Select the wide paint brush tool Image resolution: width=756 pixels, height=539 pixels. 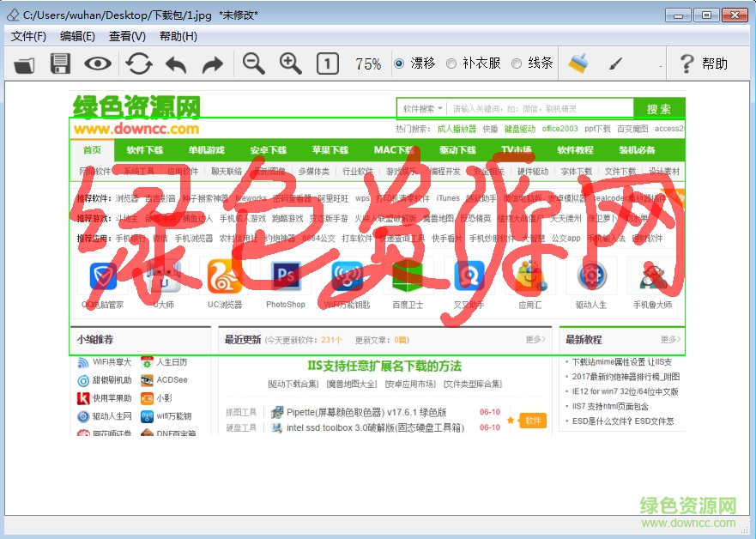point(579,64)
